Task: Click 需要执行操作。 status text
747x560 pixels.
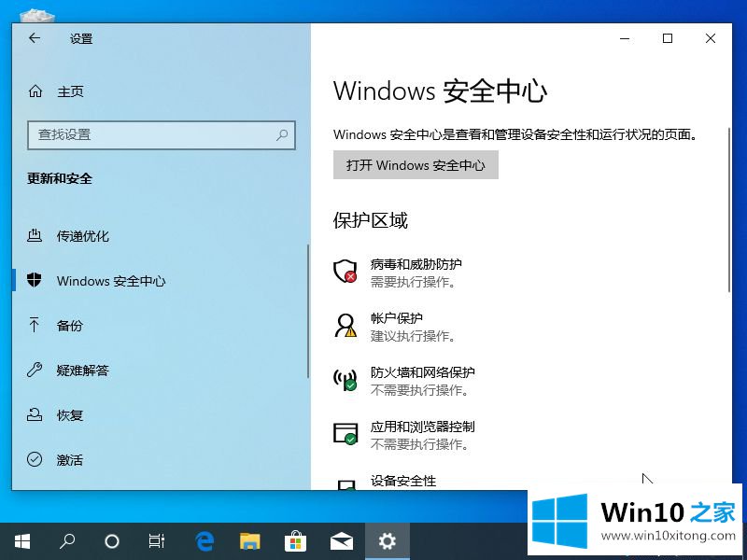Action: (413, 282)
